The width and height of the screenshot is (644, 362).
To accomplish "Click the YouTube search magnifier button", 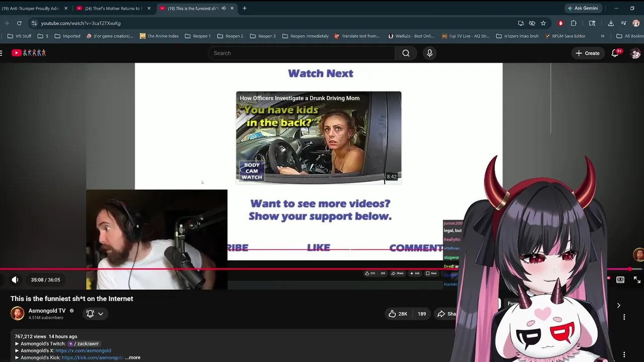I will pos(406,53).
